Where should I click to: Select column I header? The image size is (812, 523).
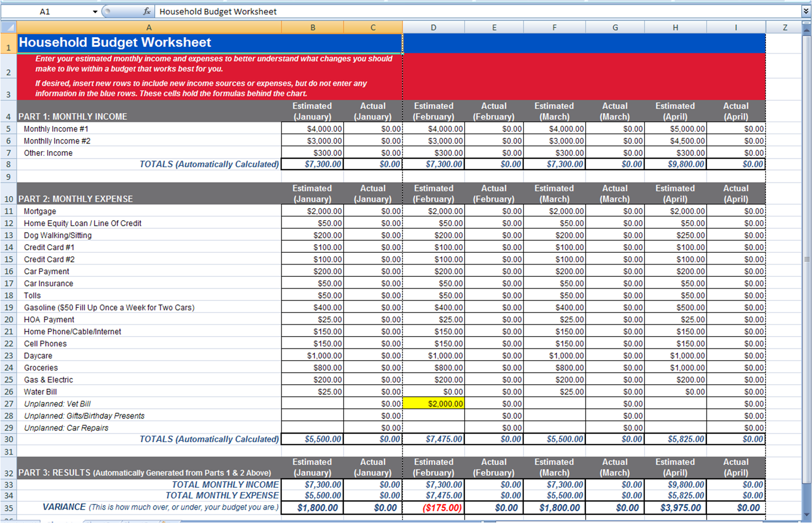pyautogui.click(x=736, y=27)
